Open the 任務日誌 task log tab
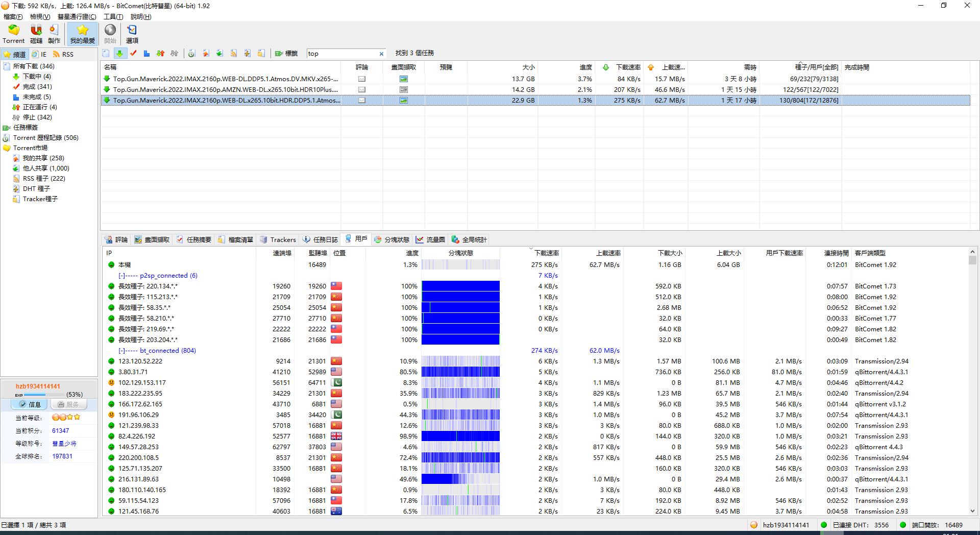The width and height of the screenshot is (980, 535). tap(320, 239)
